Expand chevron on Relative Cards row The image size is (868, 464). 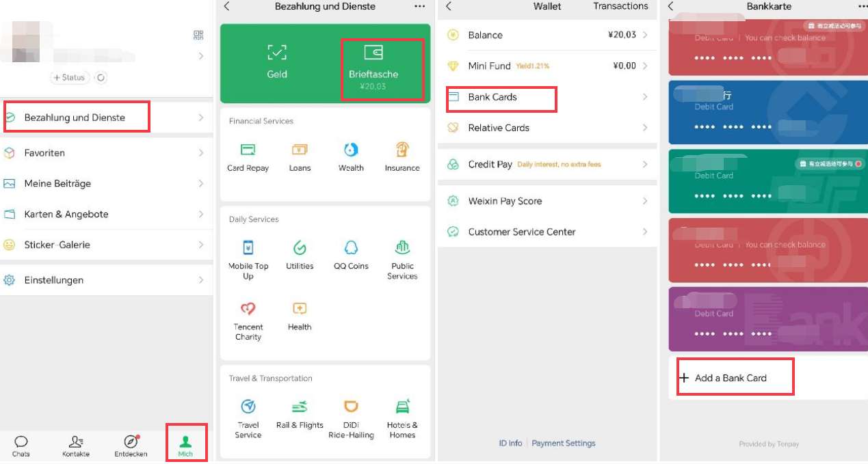(645, 128)
